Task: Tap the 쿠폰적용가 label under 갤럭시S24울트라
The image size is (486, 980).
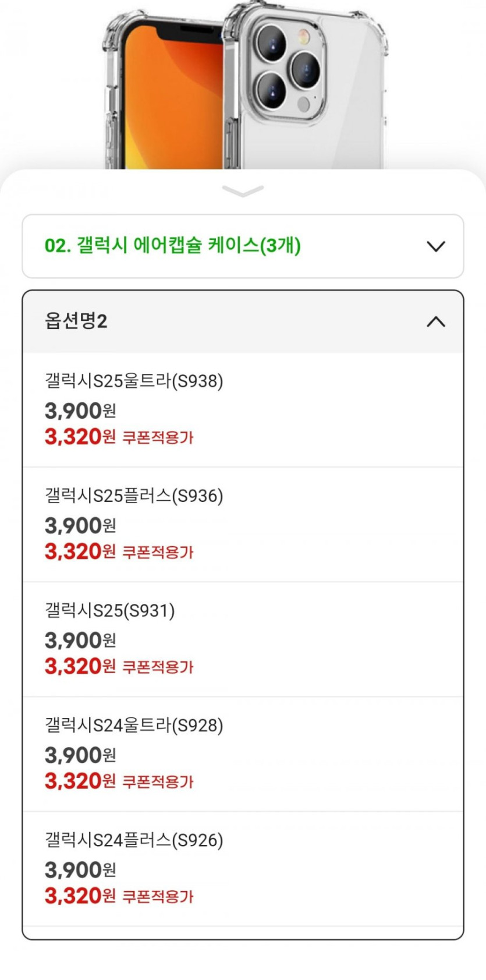Action: [158, 781]
